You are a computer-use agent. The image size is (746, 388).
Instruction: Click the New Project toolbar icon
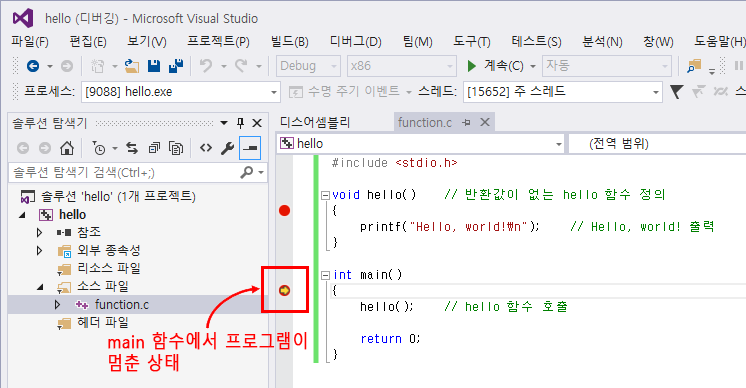tap(97, 66)
